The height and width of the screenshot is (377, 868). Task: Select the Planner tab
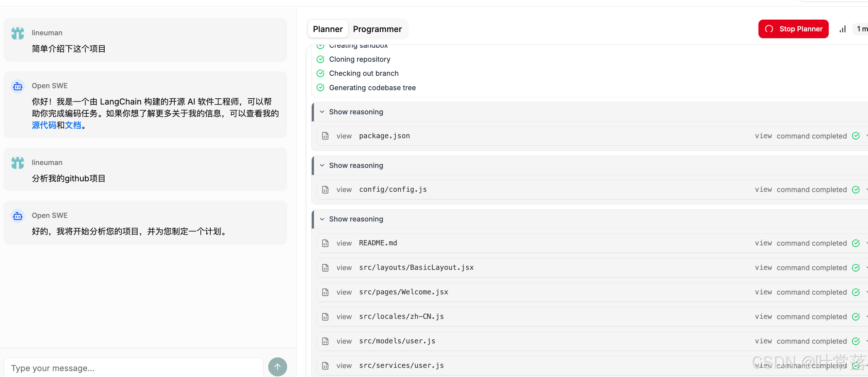[x=327, y=29]
